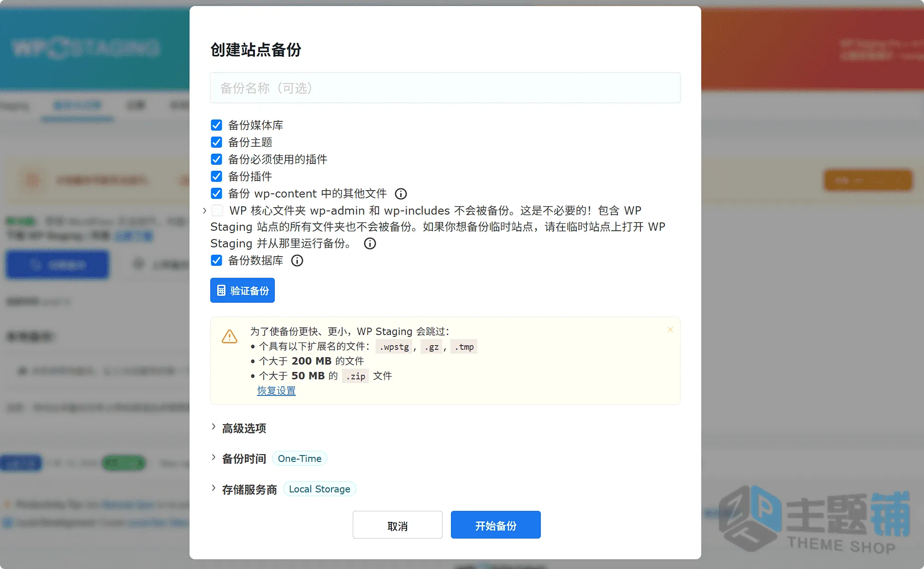Click the .tmp extension tag
This screenshot has height=569, width=924.
[x=464, y=347]
